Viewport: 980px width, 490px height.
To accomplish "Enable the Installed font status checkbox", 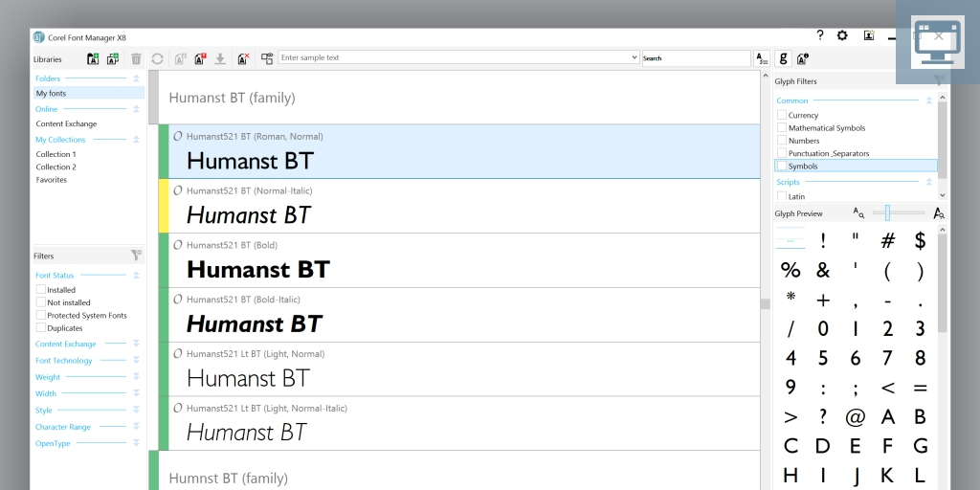I will [x=41, y=290].
